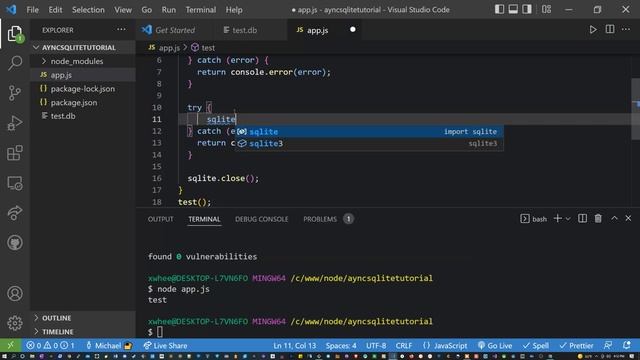This screenshot has height=360, width=640.
Task: Run the file with the play icon
Action: tap(593, 30)
